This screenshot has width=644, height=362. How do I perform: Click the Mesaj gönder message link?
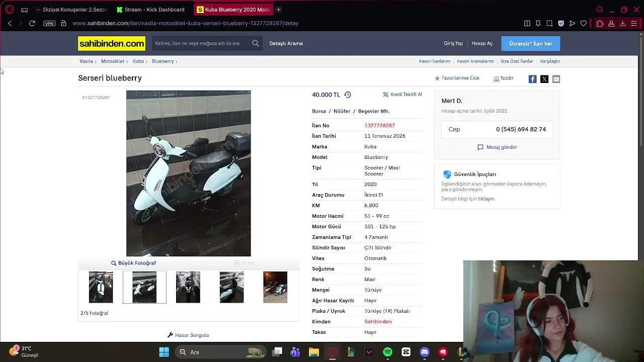[x=497, y=147]
